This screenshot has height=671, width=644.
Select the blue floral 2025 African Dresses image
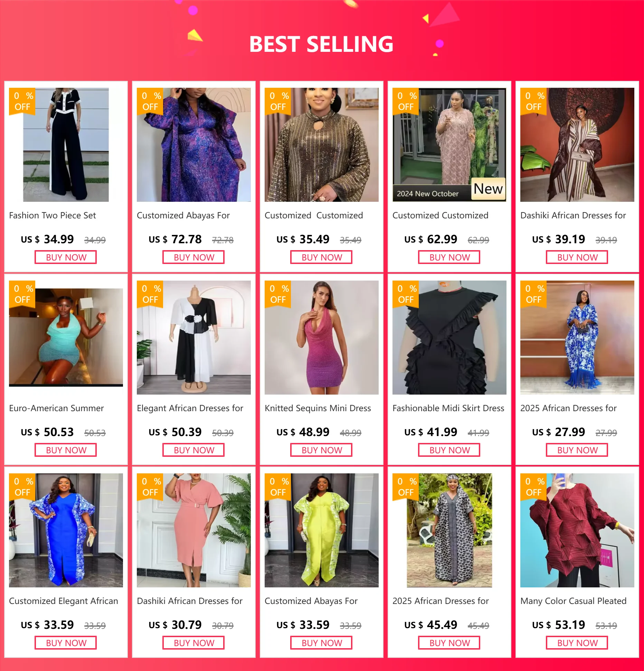pyautogui.click(x=577, y=337)
